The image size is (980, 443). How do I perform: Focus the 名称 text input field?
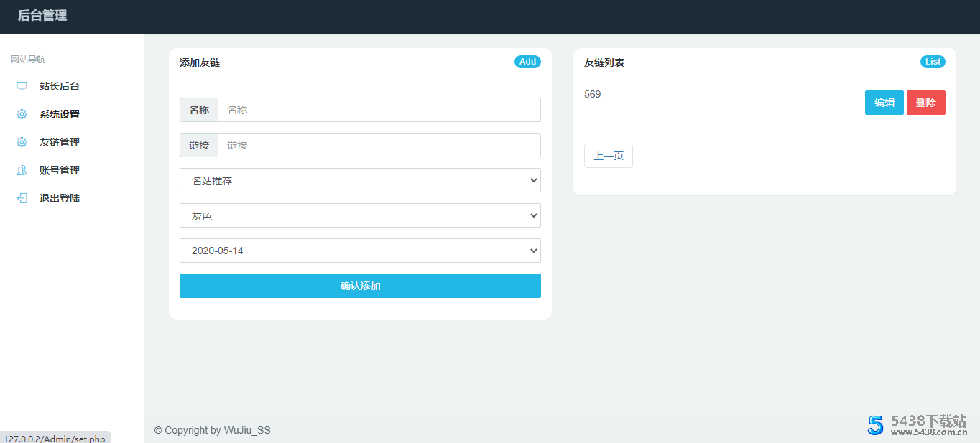(379, 110)
